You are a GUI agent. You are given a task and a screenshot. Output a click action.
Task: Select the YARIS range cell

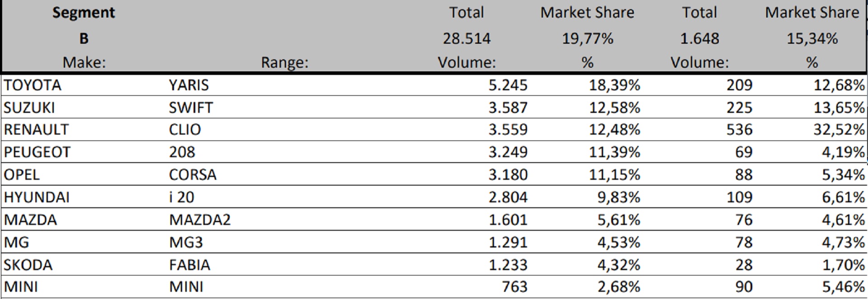tap(189, 85)
